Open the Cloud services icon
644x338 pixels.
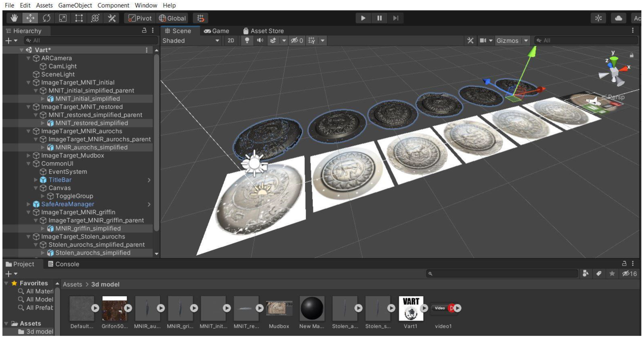click(618, 18)
